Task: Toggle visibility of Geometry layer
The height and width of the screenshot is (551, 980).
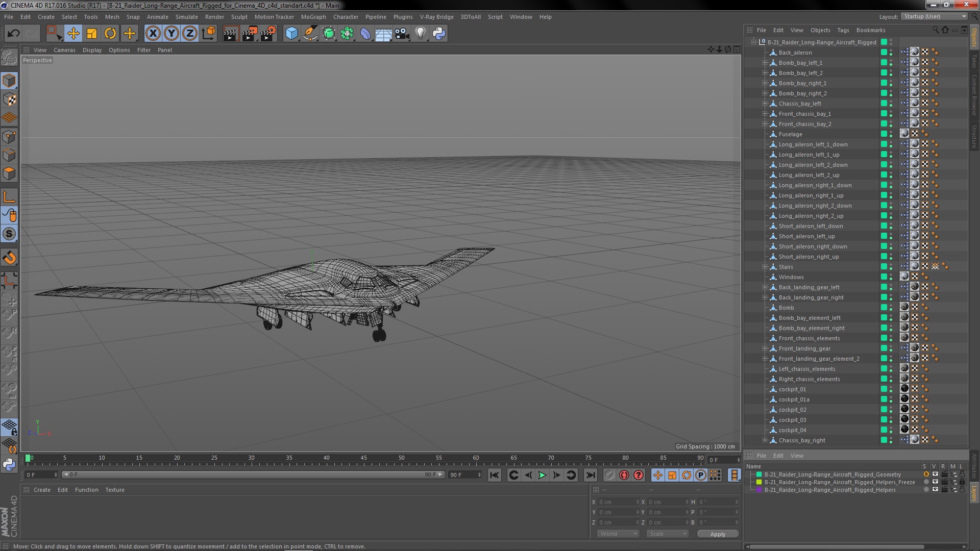Action: [935, 474]
